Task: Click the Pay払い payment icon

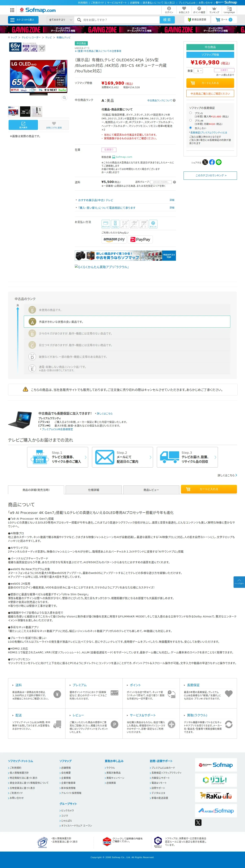Action: (115, 224)
